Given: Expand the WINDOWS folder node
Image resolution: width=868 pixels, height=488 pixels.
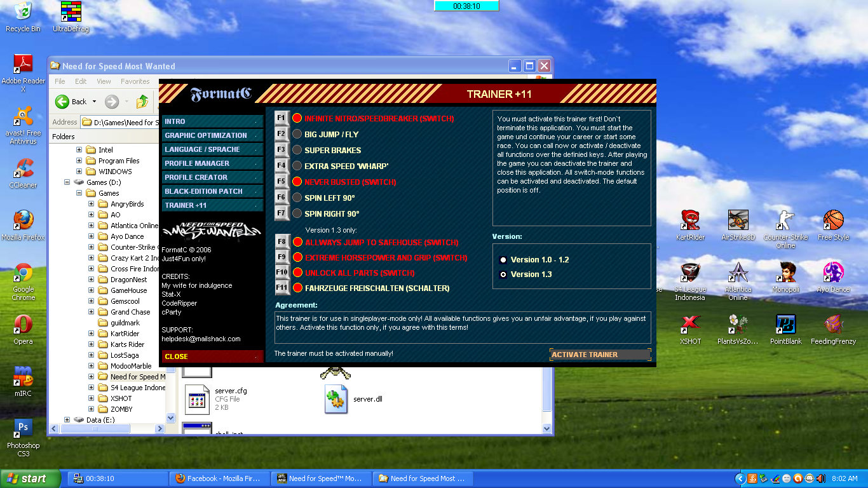Looking at the screenshot, I should 79,172.
